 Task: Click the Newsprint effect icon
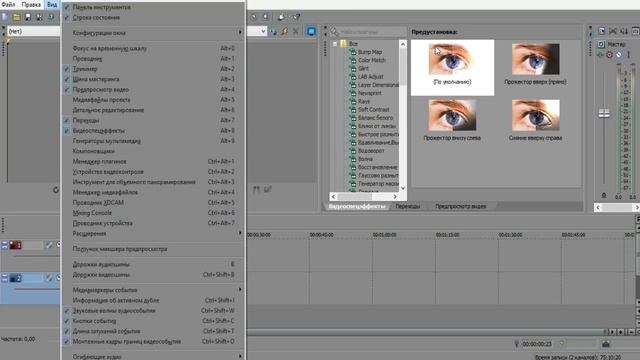tap(353, 93)
